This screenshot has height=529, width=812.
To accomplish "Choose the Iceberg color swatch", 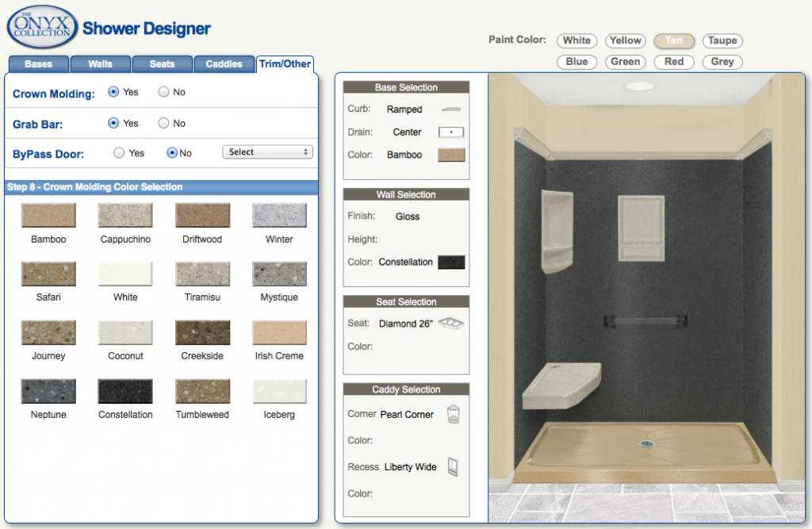I will (x=279, y=391).
